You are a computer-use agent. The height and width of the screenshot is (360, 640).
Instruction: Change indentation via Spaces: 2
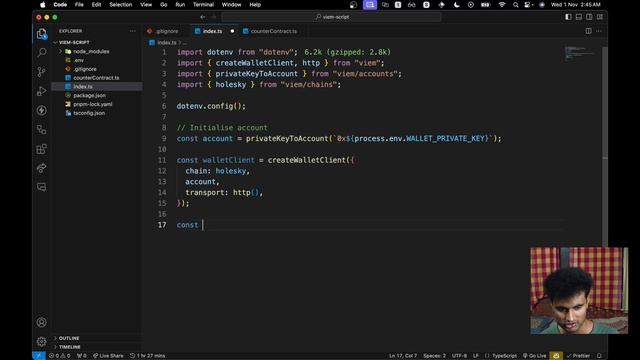pyautogui.click(x=434, y=356)
